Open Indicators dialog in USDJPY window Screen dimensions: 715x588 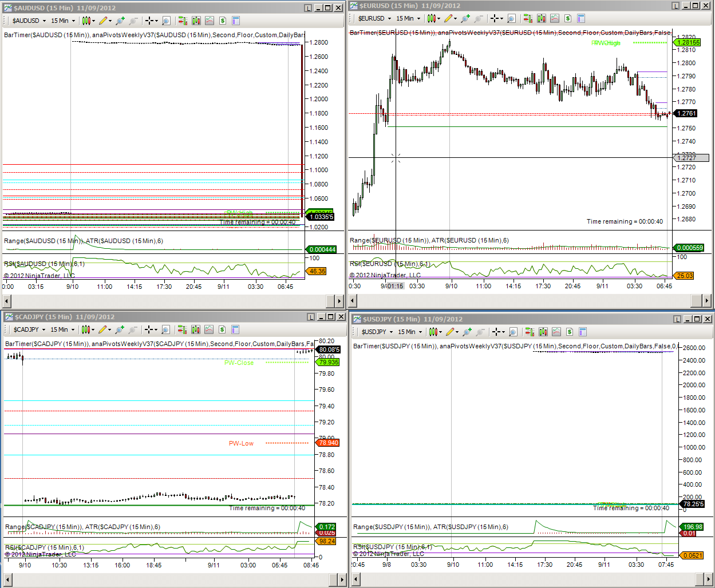[x=543, y=332]
